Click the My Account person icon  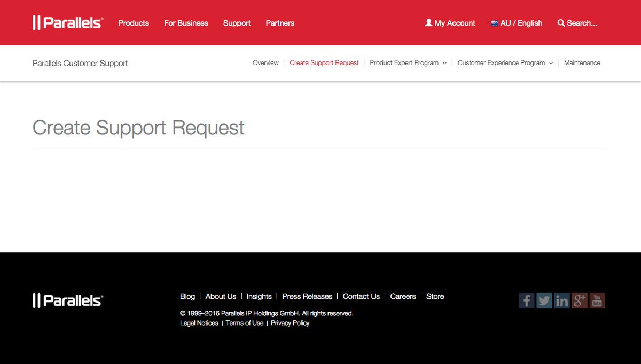[x=428, y=23]
